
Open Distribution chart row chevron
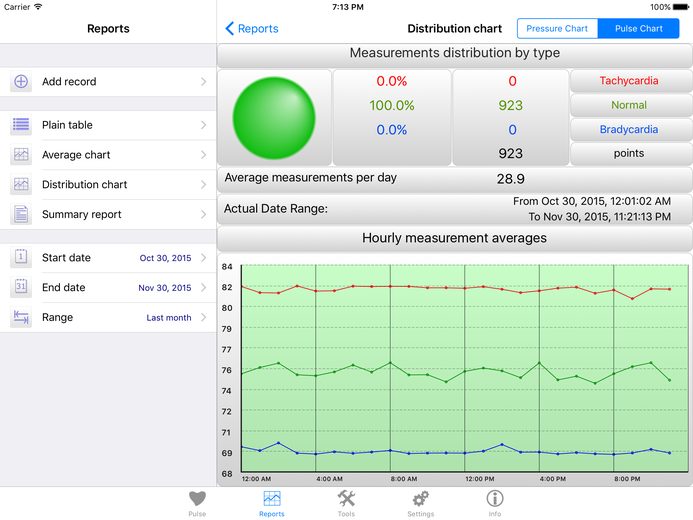[x=203, y=184]
